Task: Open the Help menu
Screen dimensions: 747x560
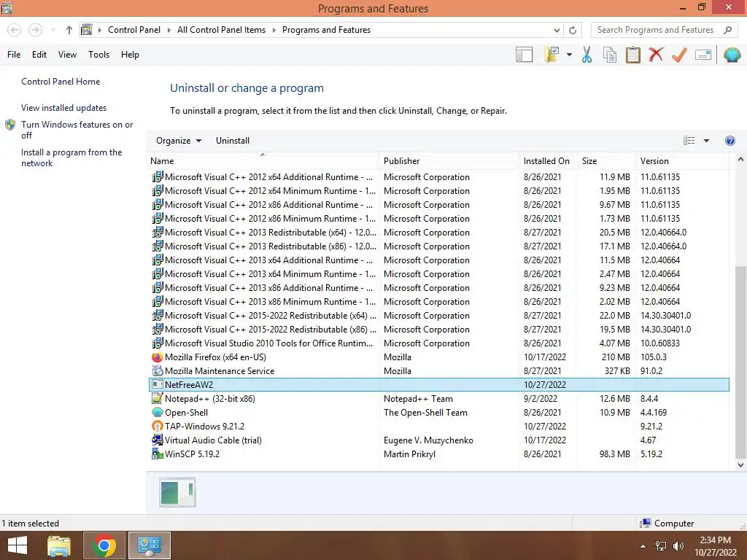Action: [x=130, y=55]
